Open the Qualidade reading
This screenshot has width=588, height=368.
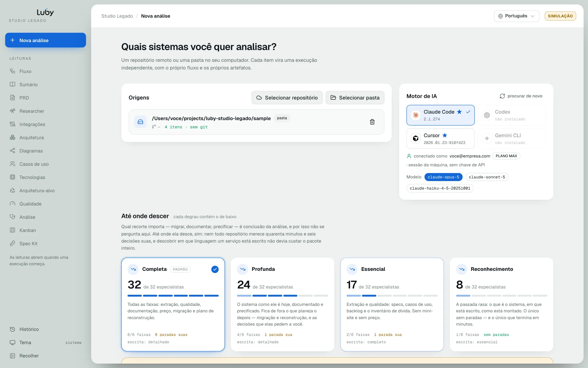tap(45, 204)
